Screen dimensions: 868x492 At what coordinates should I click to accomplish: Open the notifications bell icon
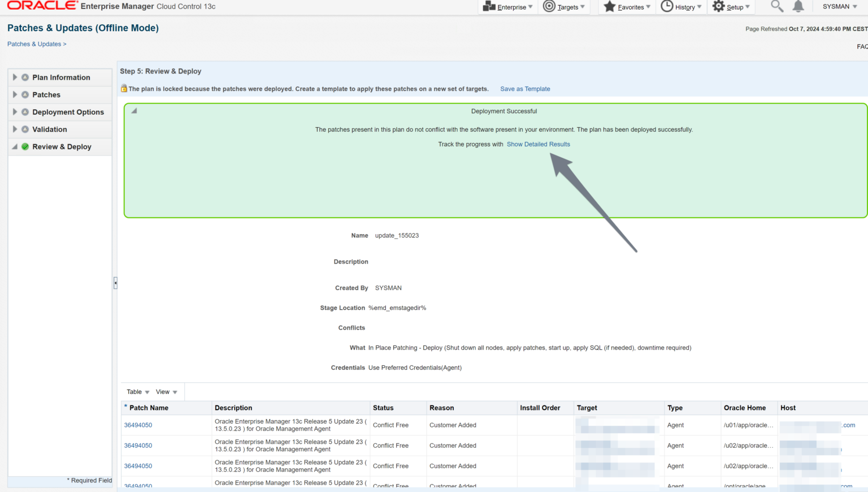pyautogui.click(x=798, y=6)
